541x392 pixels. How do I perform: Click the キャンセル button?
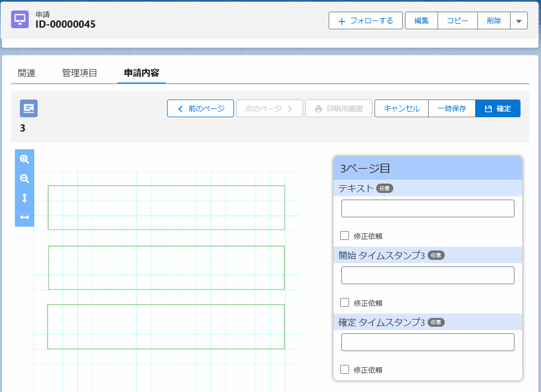[402, 108]
